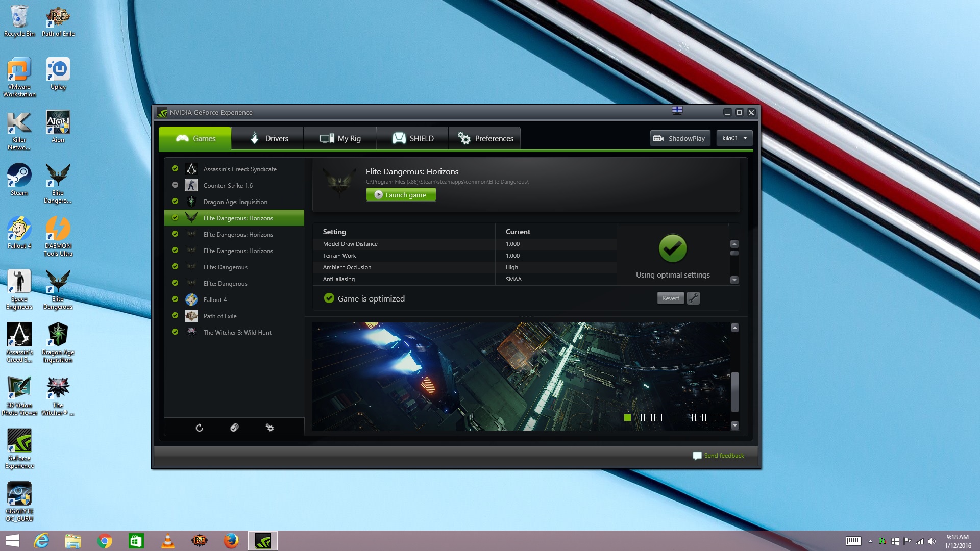Click the Model Draw Distance setting row
Viewport: 980px width, 551px height.
point(464,244)
